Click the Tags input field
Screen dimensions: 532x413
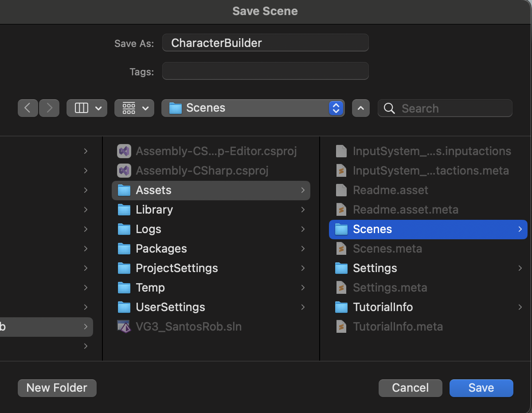265,71
